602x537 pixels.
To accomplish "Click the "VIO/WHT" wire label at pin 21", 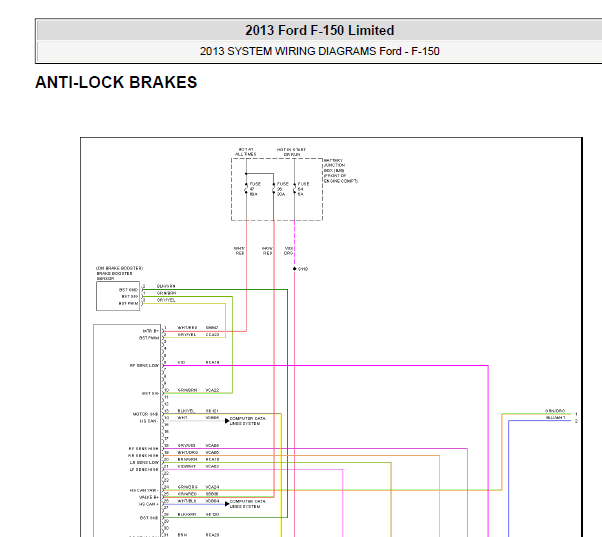I will click(187, 466).
